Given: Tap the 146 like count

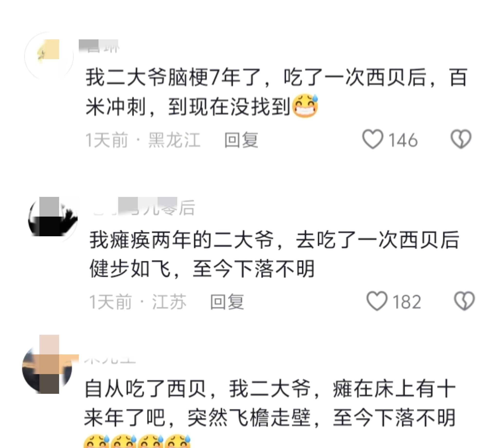Looking at the screenshot, I should point(403,140).
